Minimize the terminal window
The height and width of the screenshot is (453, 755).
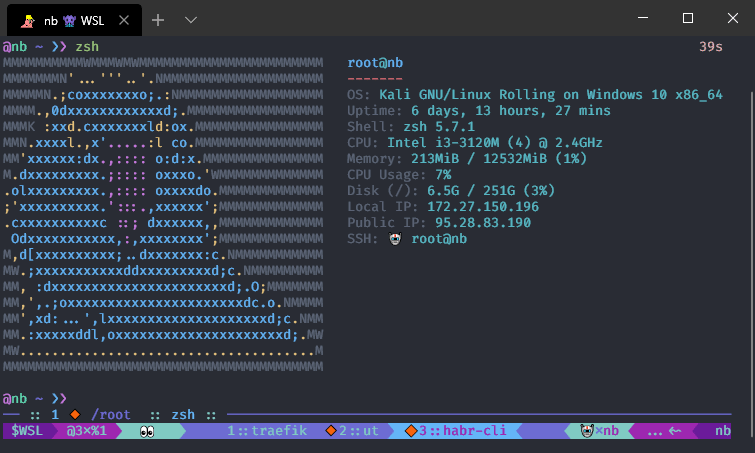[x=643, y=18]
